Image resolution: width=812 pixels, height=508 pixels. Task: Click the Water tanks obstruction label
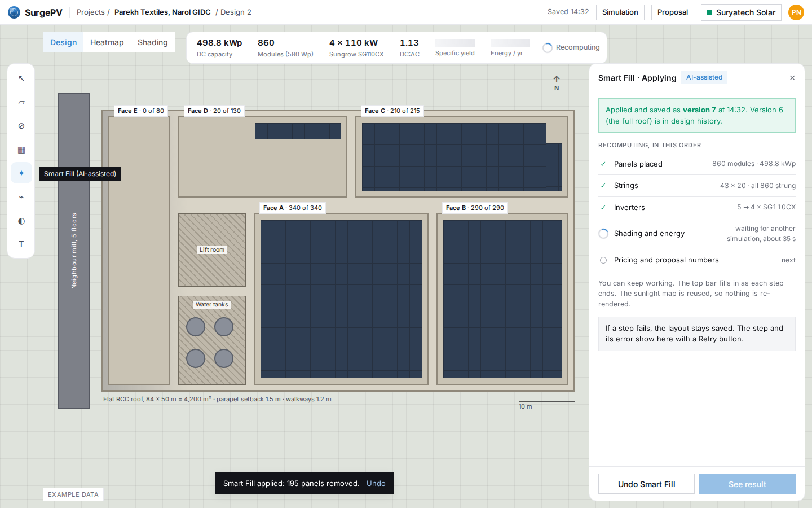(212, 304)
